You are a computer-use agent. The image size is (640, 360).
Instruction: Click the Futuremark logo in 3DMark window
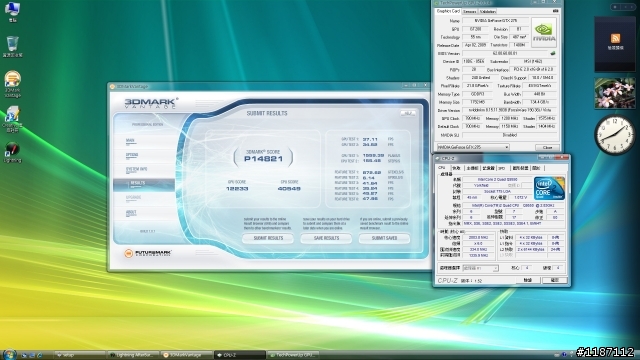tap(148, 253)
